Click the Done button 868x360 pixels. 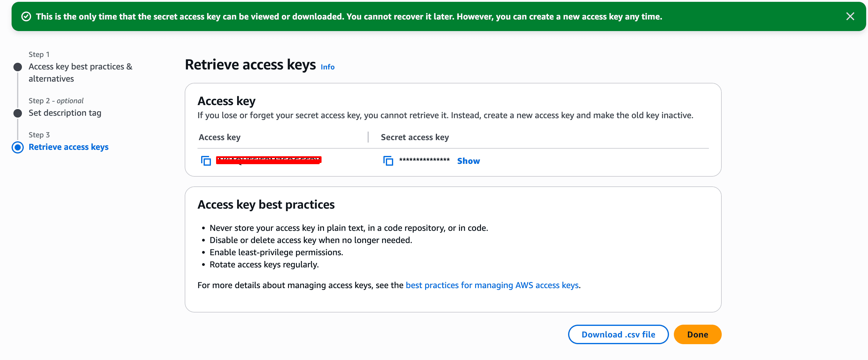coord(698,334)
